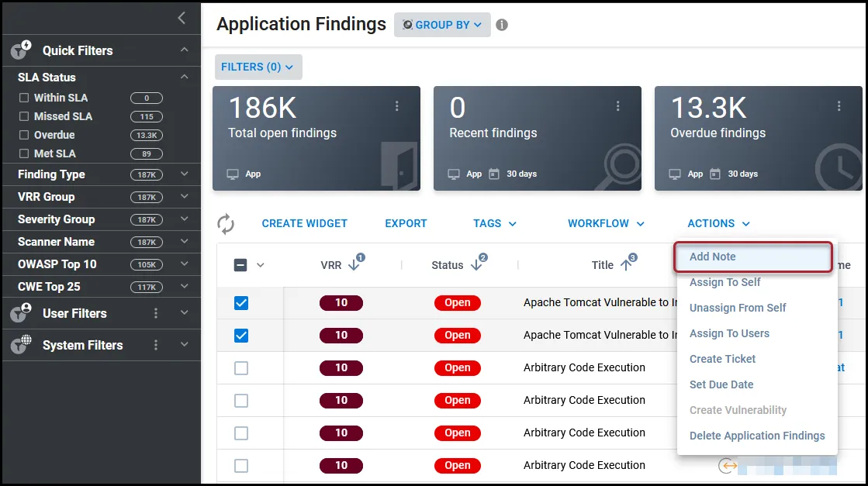Toggle the select-all header checkbox
Viewport: 868px width, 486px height.
click(240, 265)
